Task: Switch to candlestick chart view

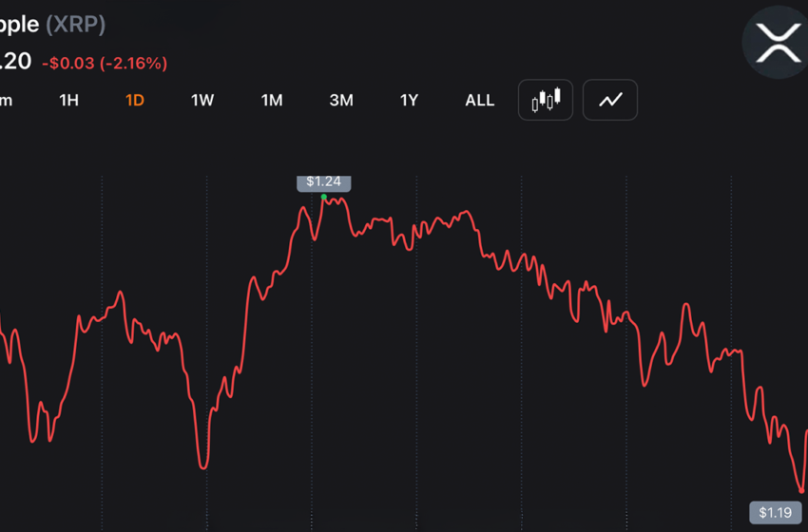Action: coord(546,100)
